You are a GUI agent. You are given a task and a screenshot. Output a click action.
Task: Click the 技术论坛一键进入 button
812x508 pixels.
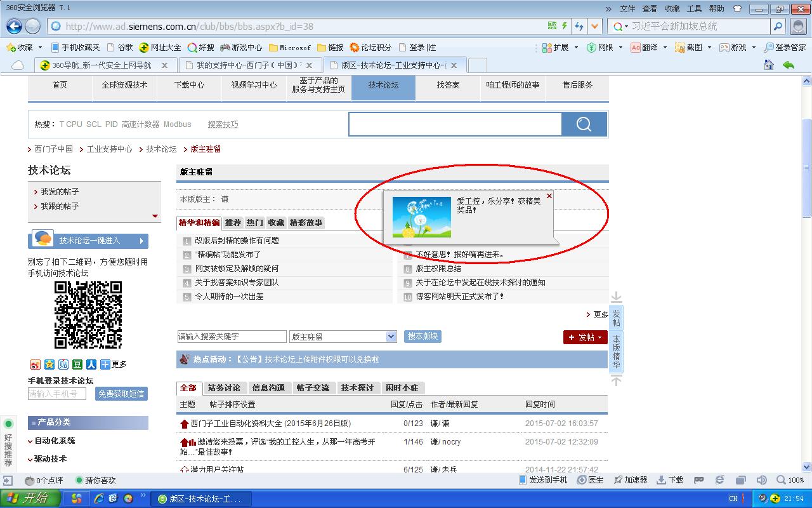pos(88,241)
